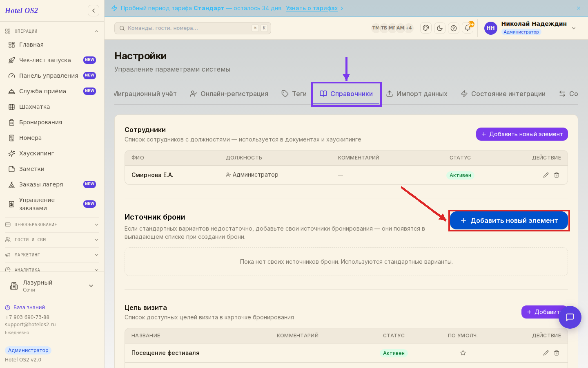Open Николай Надеждин user menu
Screen dimensions: 588x368
(530, 28)
